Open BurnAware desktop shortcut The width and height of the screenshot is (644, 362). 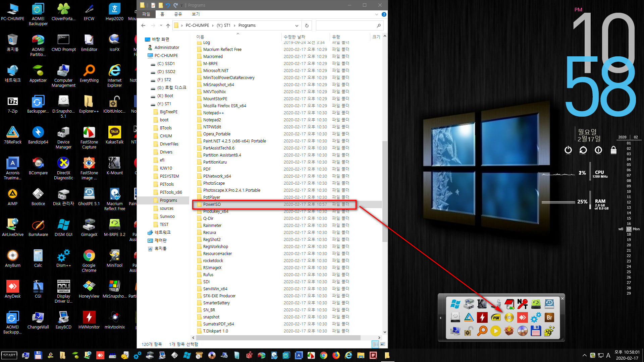coord(38,228)
